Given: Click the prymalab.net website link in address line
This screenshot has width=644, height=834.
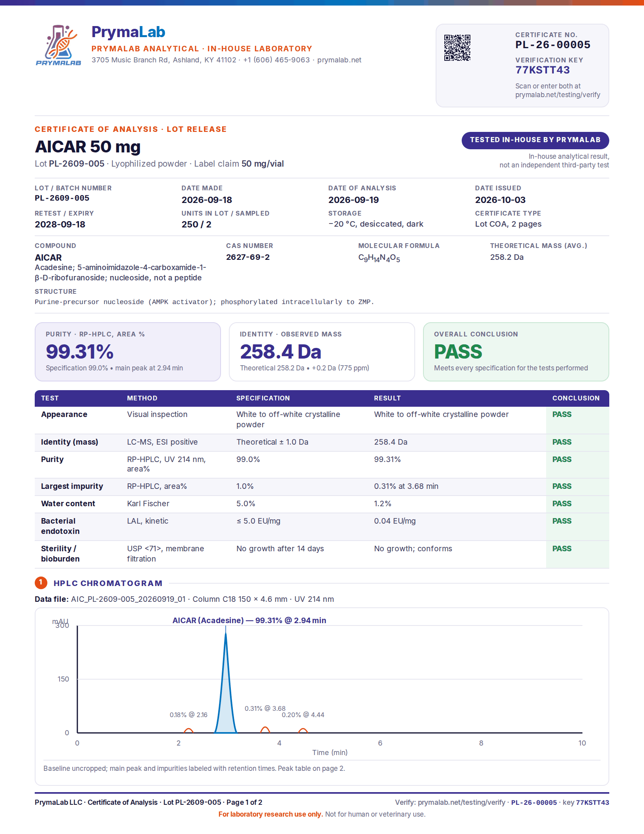Looking at the screenshot, I should tap(339, 60).
